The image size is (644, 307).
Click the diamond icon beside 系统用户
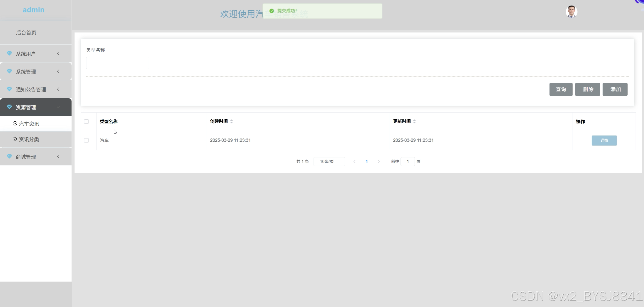10,53
